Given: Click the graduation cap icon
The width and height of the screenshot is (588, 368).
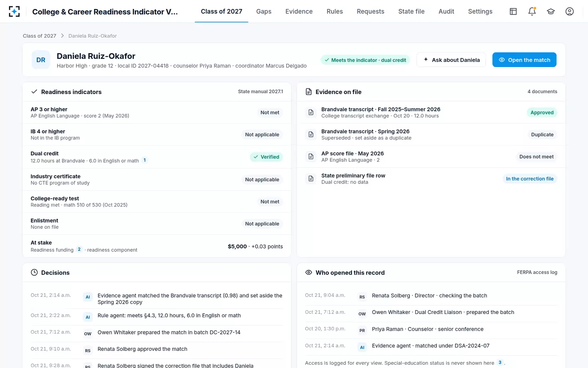Looking at the screenshot, I should tap(551, 11).
